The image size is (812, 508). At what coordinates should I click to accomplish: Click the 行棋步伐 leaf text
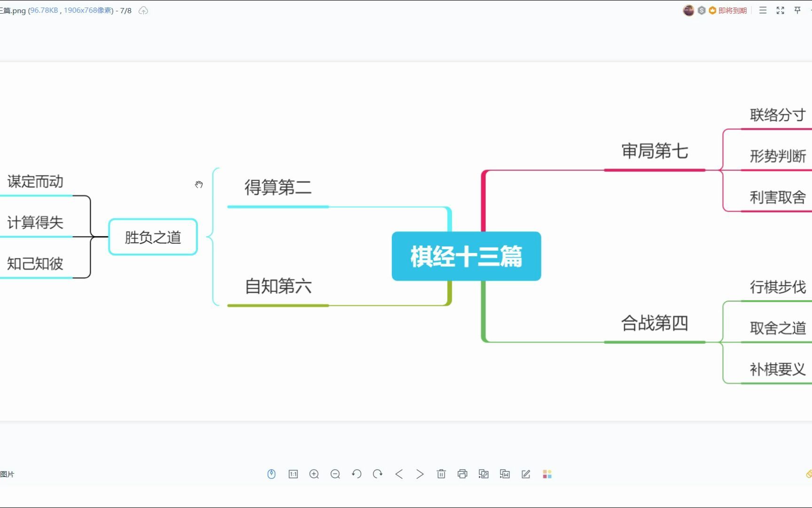point(778,287)
